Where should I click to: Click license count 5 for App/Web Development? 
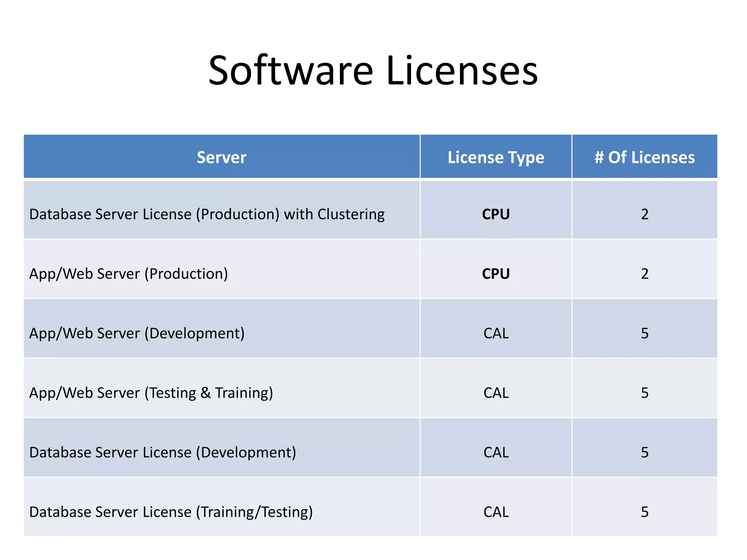(645, 333)
